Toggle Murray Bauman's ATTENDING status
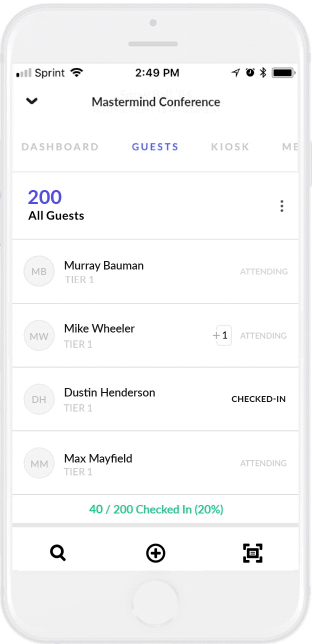 click(x=263, y=271)
